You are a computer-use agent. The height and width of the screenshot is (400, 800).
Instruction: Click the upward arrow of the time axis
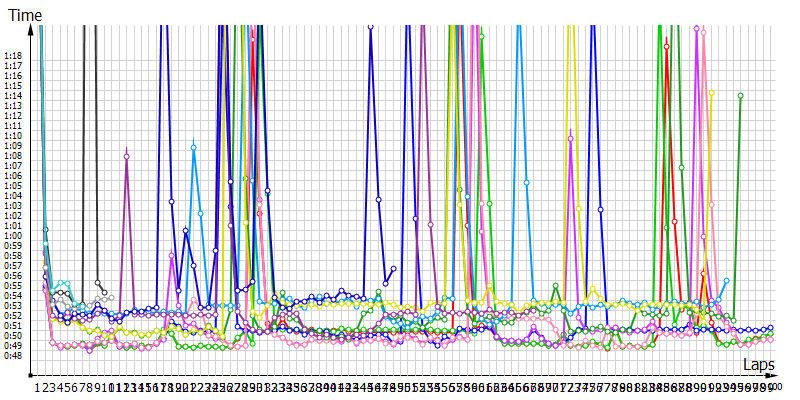click(31, 28)
